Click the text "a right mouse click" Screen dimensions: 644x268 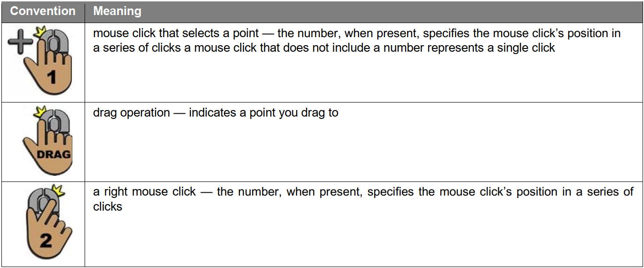click(144, 192)
